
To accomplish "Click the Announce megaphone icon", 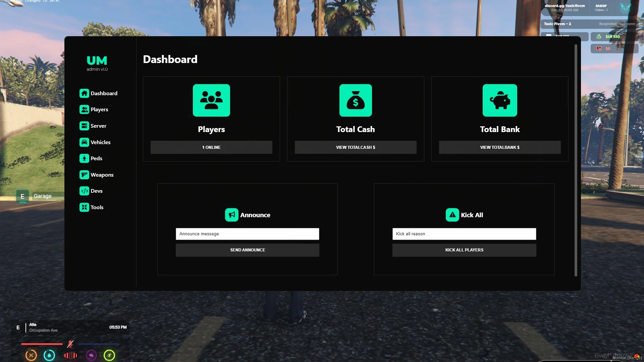I will click(231, 215).
